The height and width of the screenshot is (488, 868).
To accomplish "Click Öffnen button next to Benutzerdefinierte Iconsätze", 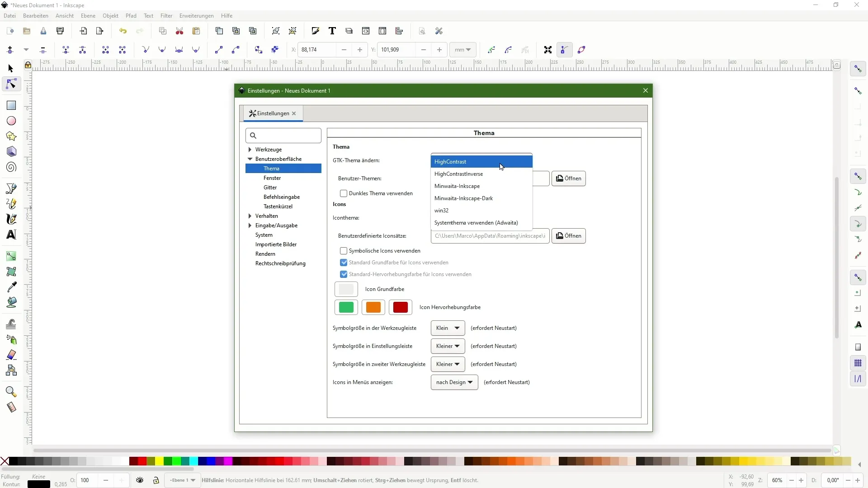I will [569, 236].
